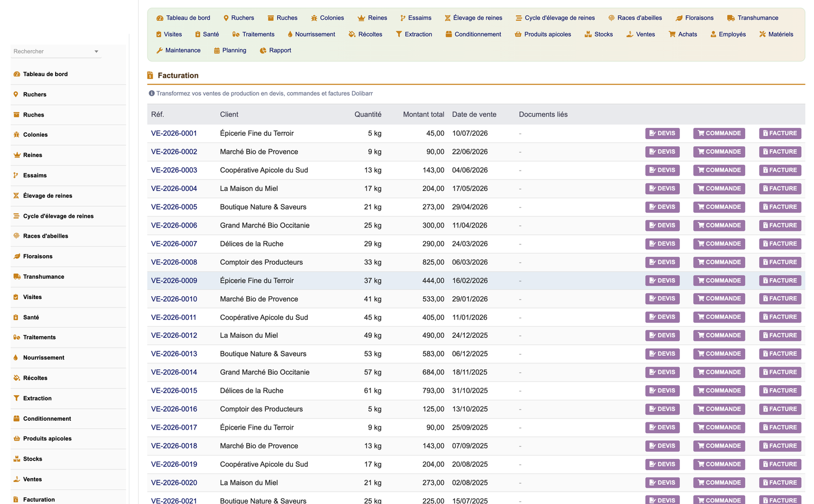The image size is (814, 504).
Task: Click amount 825,00 cell
Action: point(433,262)
